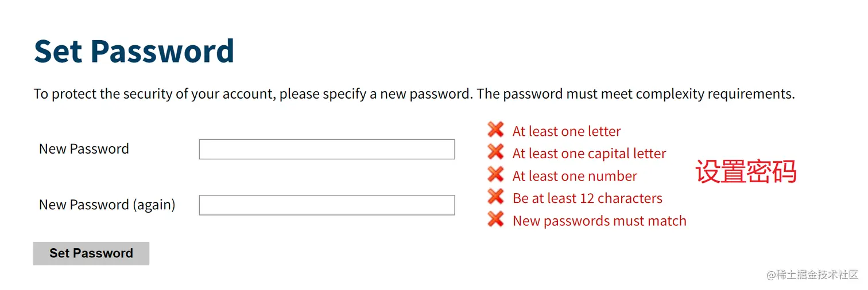Click the "At least one capital letter" text

(589, 154)
